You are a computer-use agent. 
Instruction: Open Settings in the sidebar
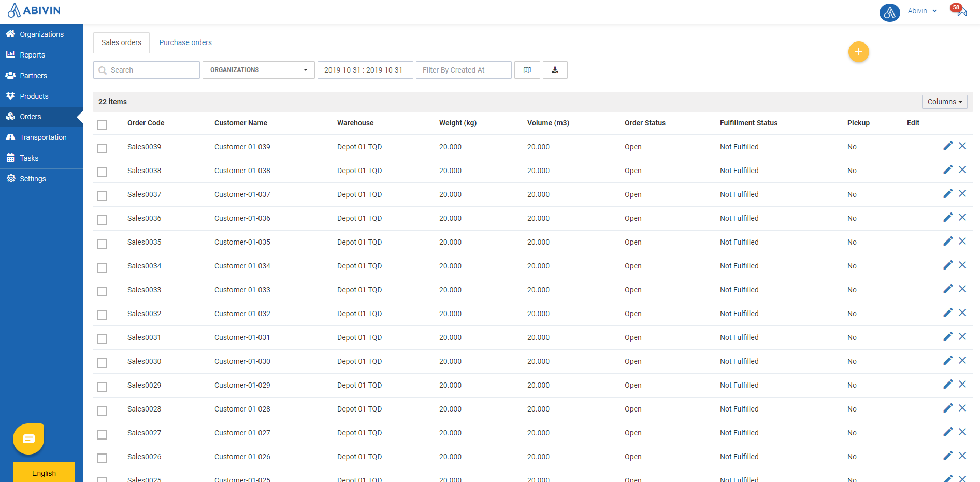(41, 179)
